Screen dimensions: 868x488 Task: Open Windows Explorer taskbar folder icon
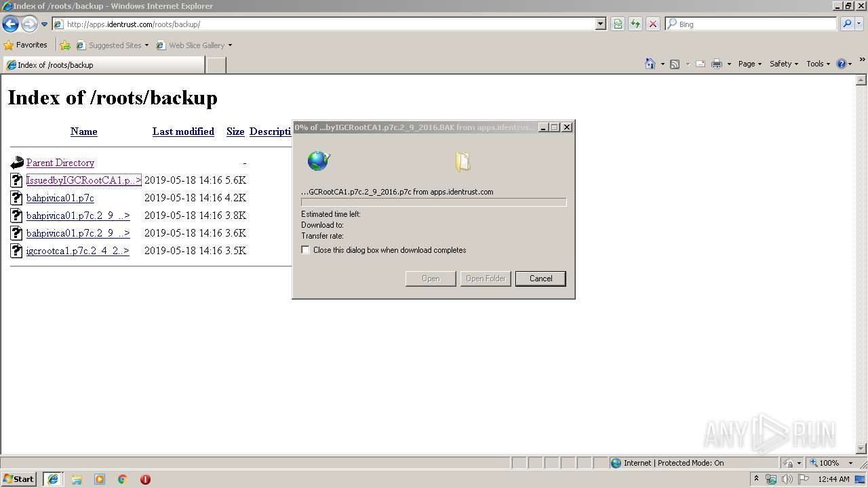[77, 479]
